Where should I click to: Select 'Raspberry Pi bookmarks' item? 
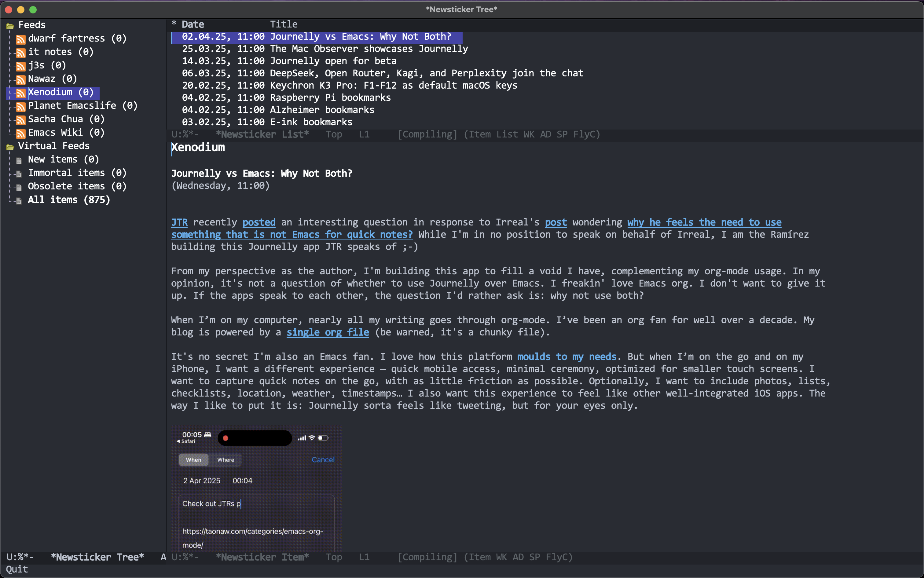pyautogui.click(x=286, y=98)
